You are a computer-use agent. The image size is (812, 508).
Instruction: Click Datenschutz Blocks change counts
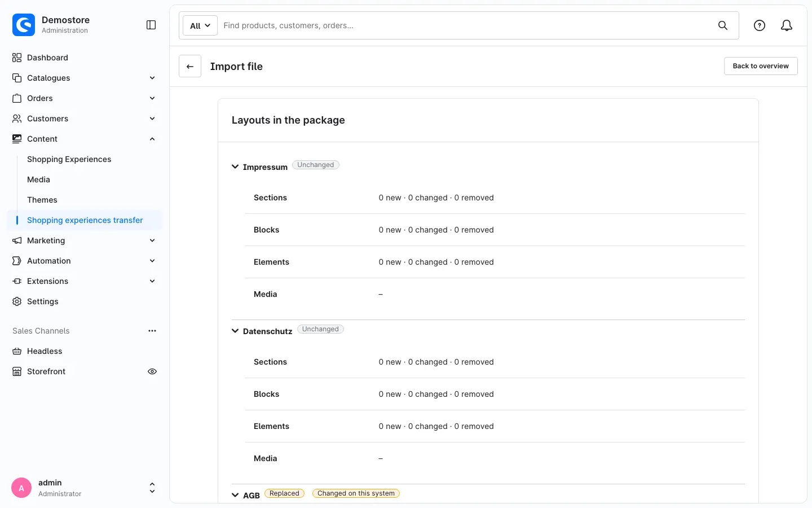[x=436, y=394]
